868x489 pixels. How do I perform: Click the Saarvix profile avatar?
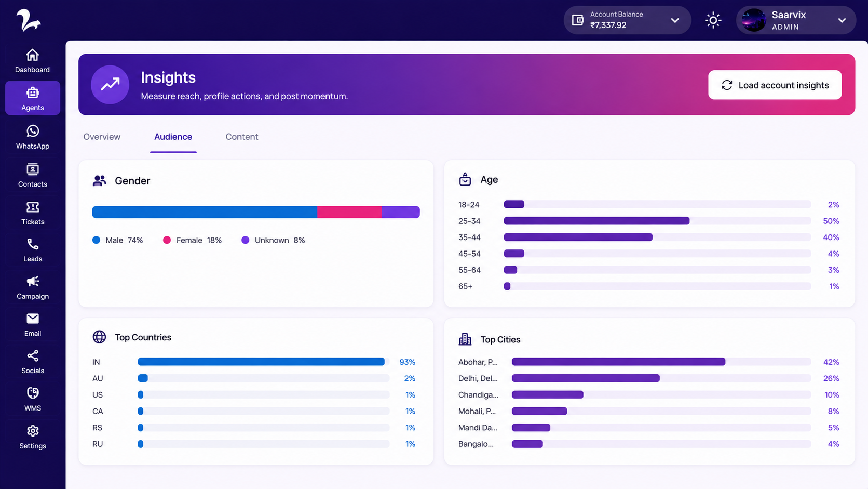754,20
